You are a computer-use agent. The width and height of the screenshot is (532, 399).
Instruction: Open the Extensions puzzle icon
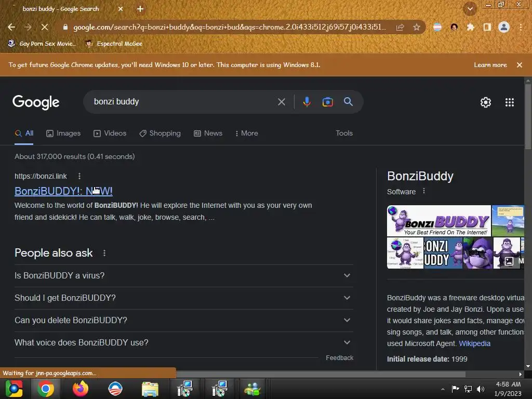click(x=470, y=27)
